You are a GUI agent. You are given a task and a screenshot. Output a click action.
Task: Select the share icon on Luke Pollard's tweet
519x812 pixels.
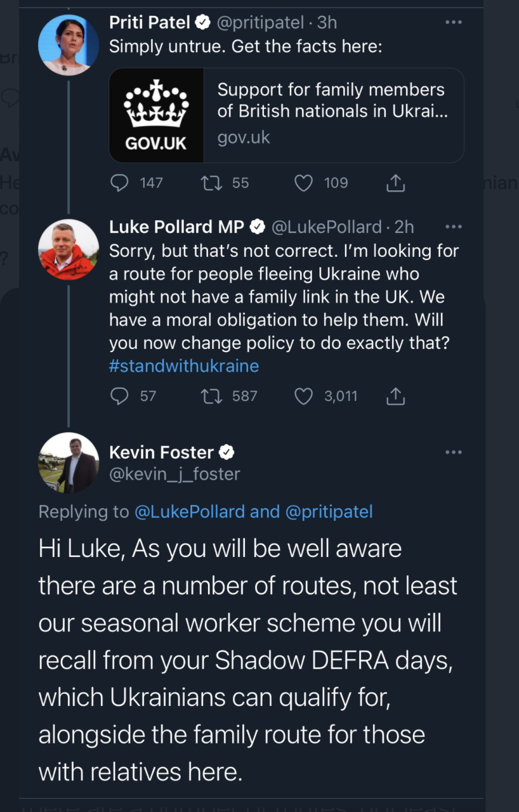pos(397,396)
